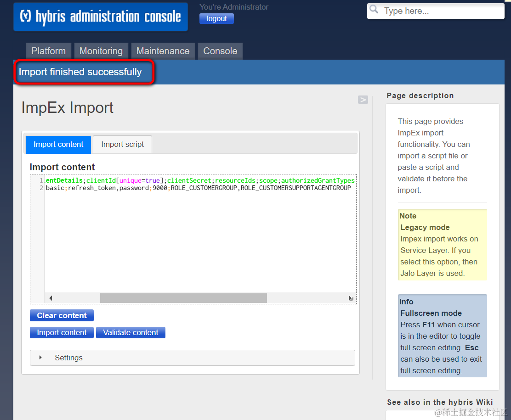The width and height of the screenshot is (511, 420).
Task: Click the Clear content button
Action: 62,315
